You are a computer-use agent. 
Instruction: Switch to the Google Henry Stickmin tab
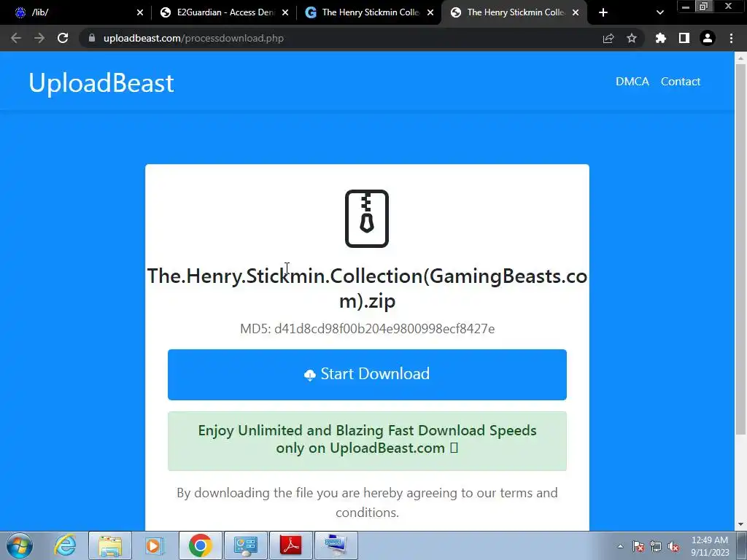point(369,12)
